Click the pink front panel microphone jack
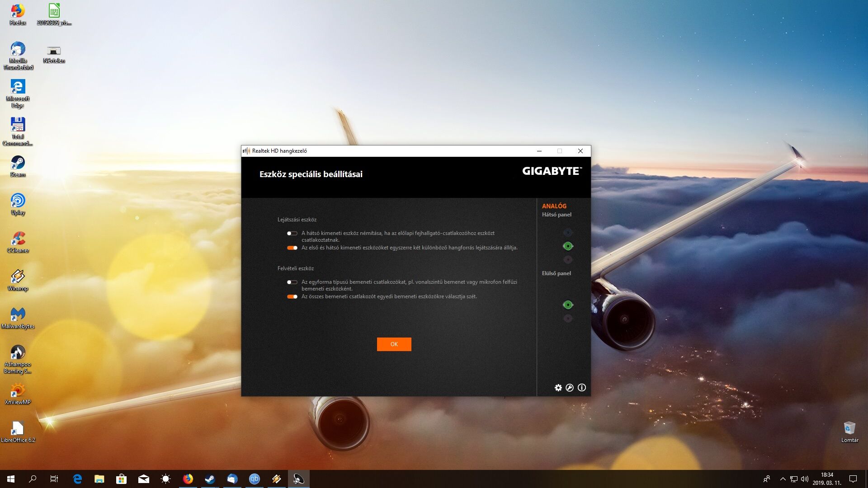This screenshot has height=488, width=868. 568,319
